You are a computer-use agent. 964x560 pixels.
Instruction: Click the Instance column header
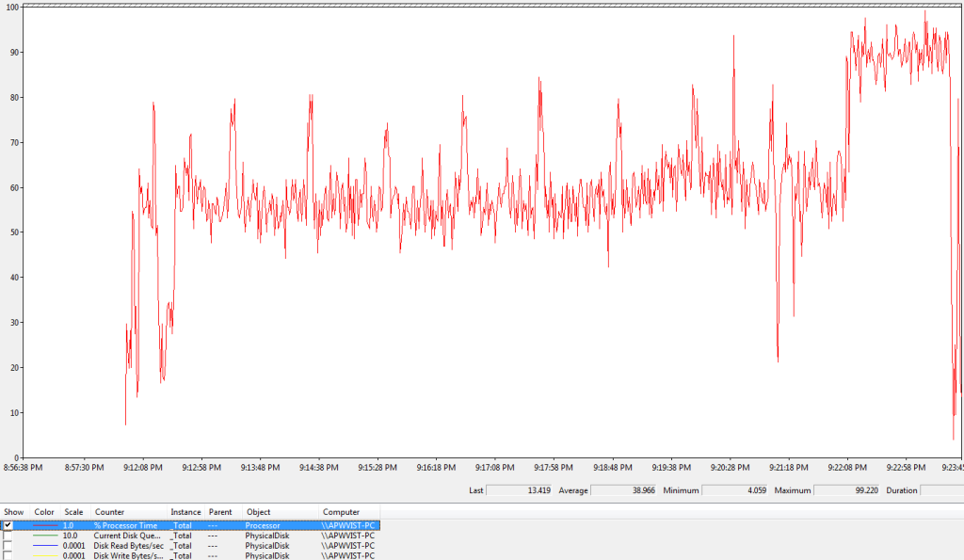[x=185, y=512]
